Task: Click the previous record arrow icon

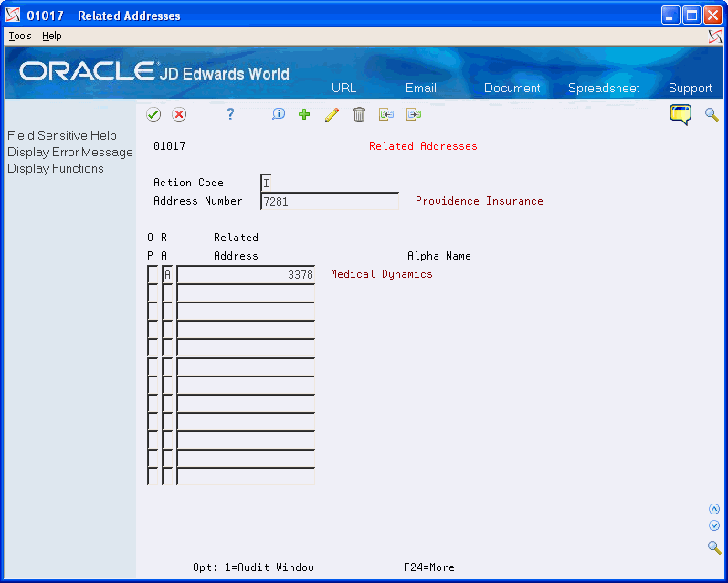Action: click(x=386, y=114)
